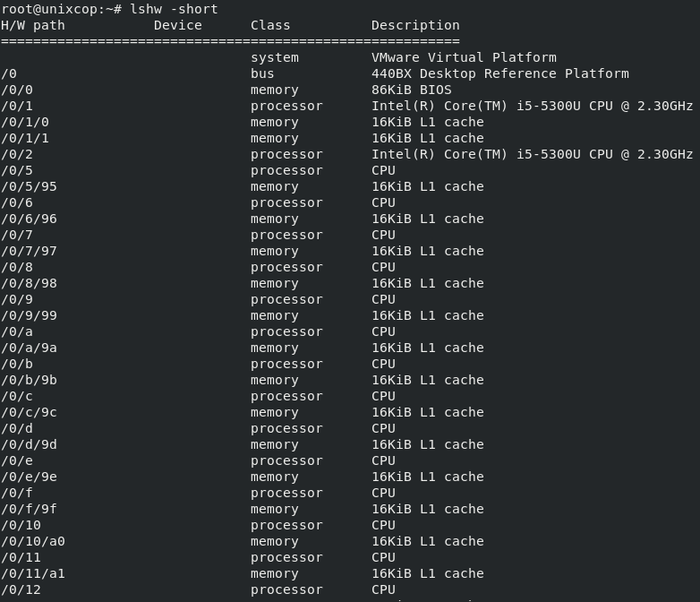Viewport: 700px width, 602px height.
Task: Click the H/W path column header
Action: click(33, 25)
